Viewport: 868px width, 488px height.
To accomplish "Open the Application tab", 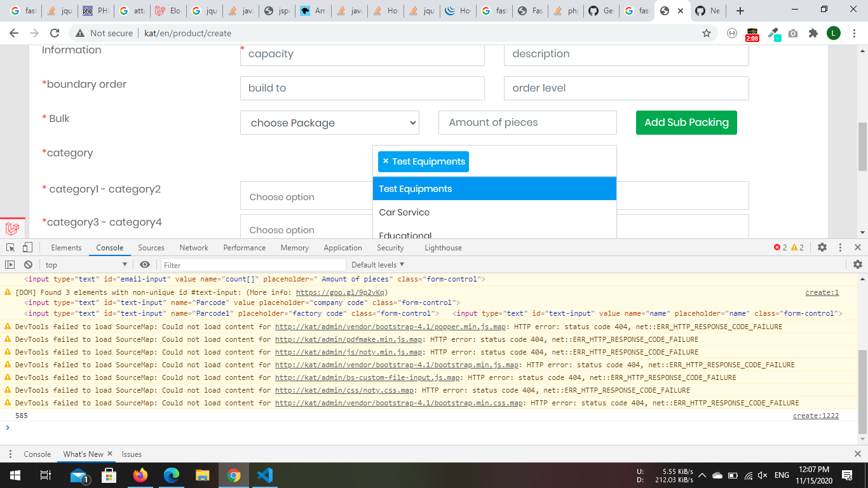I will (342, 248).
